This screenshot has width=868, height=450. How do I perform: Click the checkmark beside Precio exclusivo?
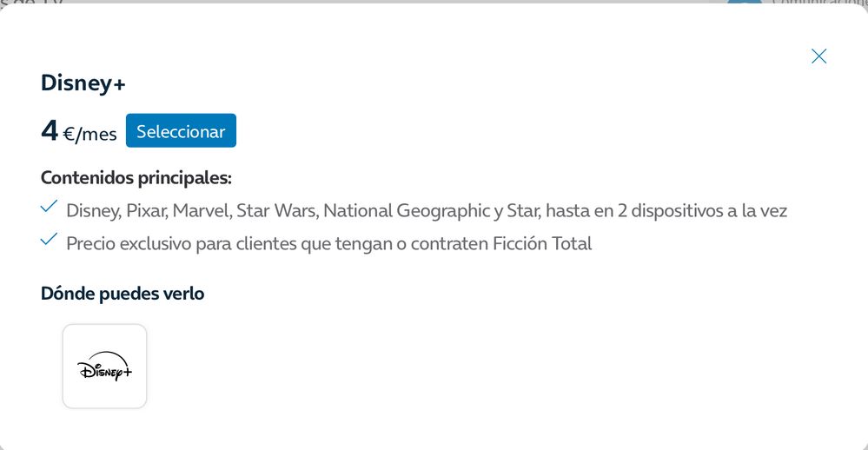(x=49, y=240)
